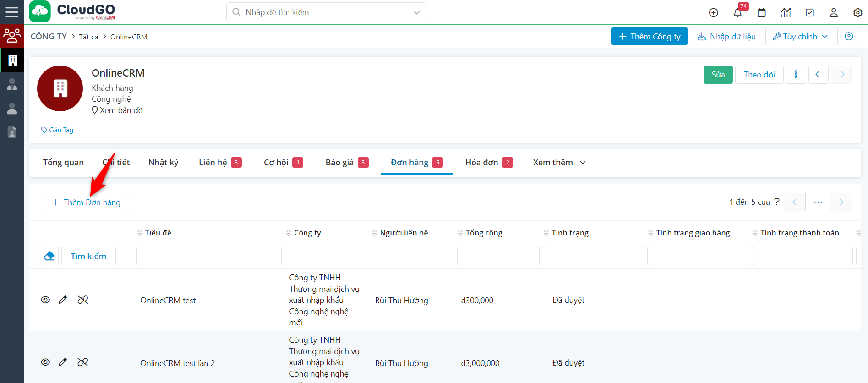The image size is (868, 383).
Task: Expand the Xem thêm tabs menu
Action: point(559,163)
